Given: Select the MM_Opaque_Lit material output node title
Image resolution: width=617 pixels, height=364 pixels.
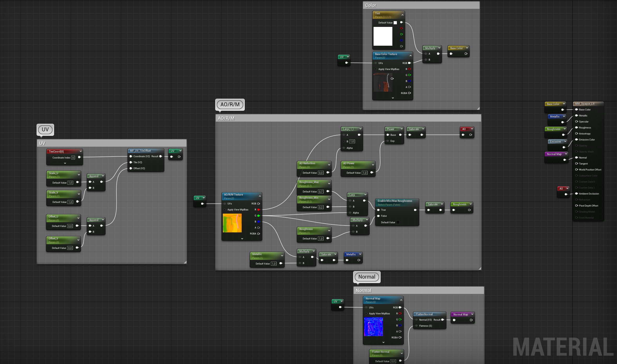Looking at the screenshot, I should tap(585, 104).
